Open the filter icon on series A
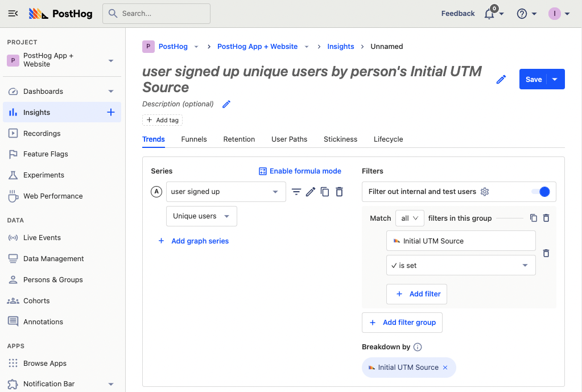Image resolution: width=582 pixels, height=392 pixels. tap(296, 192)
